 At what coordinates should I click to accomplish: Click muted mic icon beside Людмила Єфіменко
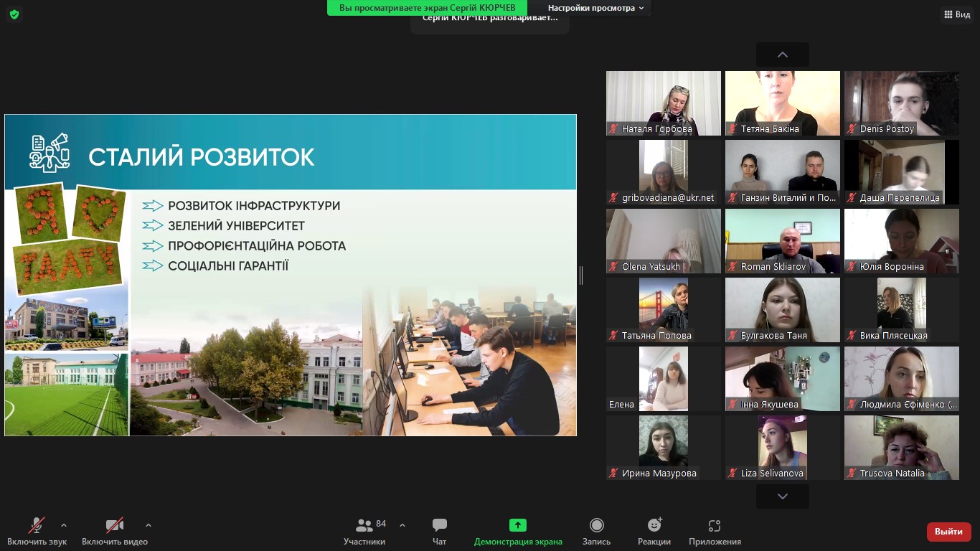coord(852,405)
